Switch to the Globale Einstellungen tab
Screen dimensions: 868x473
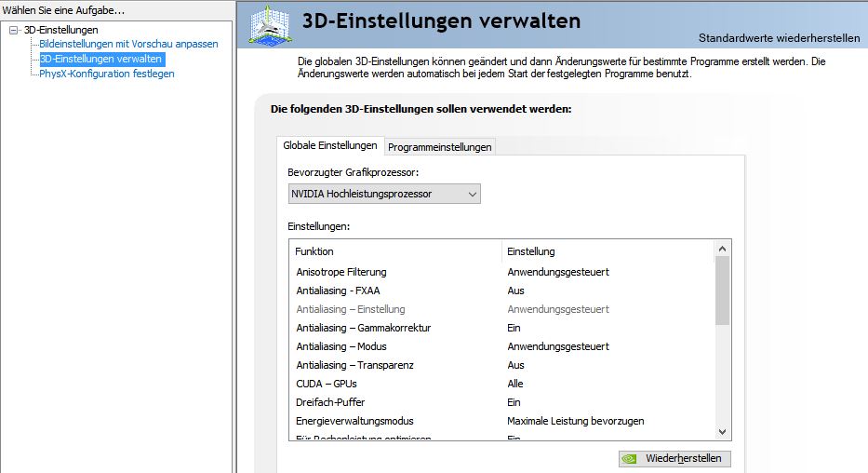(330, 145)
